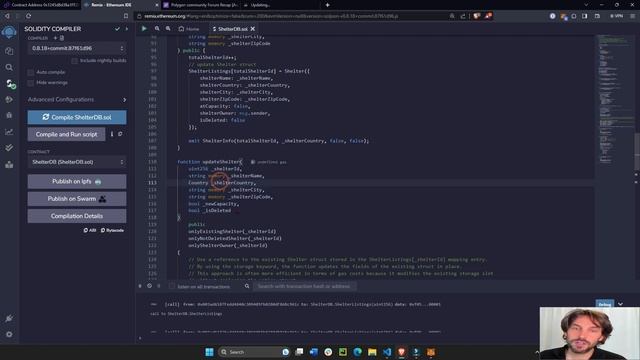
Task: Reload the browser page
Action: pos(29,16)
